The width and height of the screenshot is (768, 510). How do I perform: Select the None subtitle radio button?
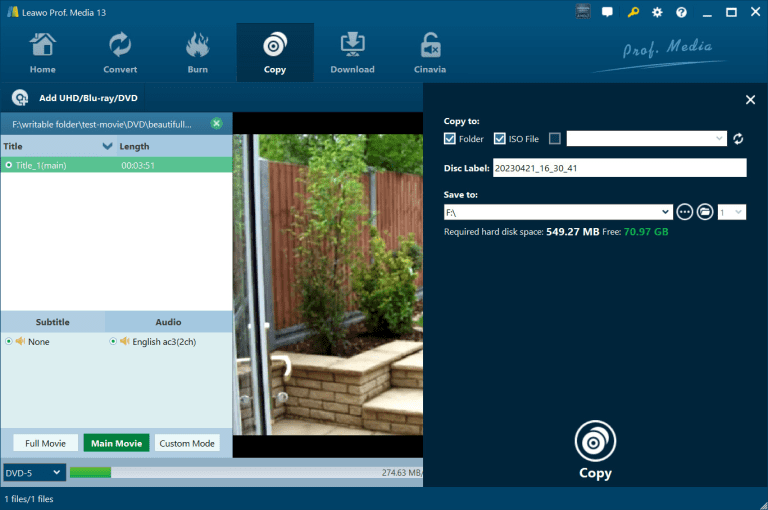click(9, 342)
